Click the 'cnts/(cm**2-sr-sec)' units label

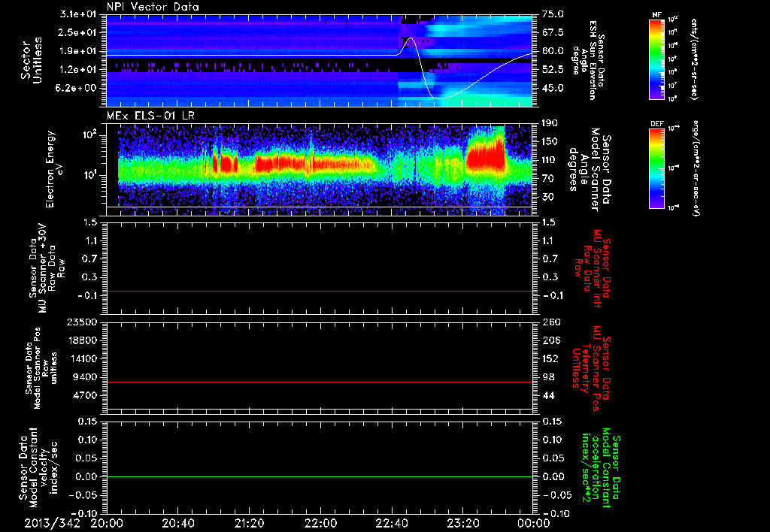coord(694,59)
